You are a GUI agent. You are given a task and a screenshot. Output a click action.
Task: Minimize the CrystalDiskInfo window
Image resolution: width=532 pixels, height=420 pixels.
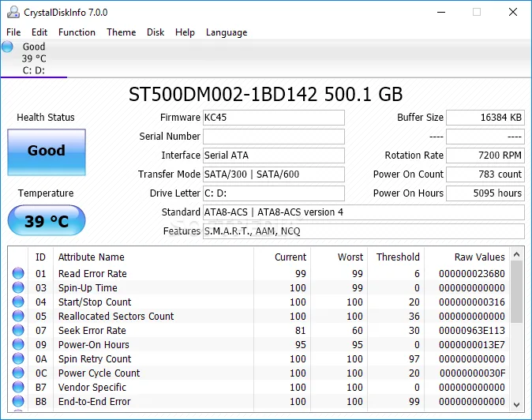(x=441, y=12)
